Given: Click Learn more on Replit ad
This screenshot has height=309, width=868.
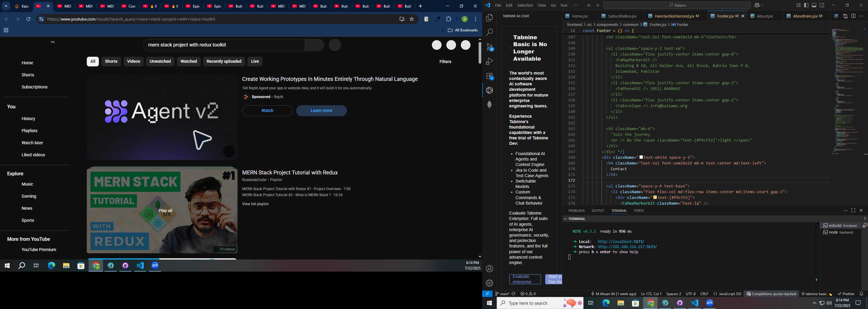Looking at the screenshot, I should 322,111.
